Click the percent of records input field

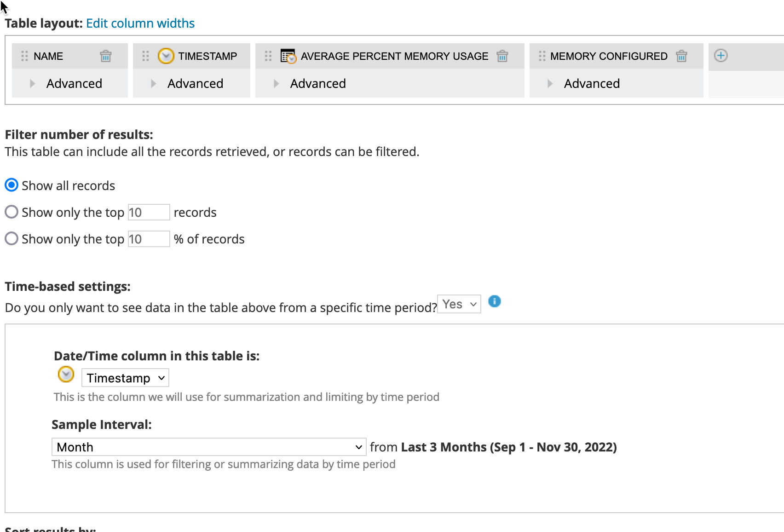[x=149, y=239]
